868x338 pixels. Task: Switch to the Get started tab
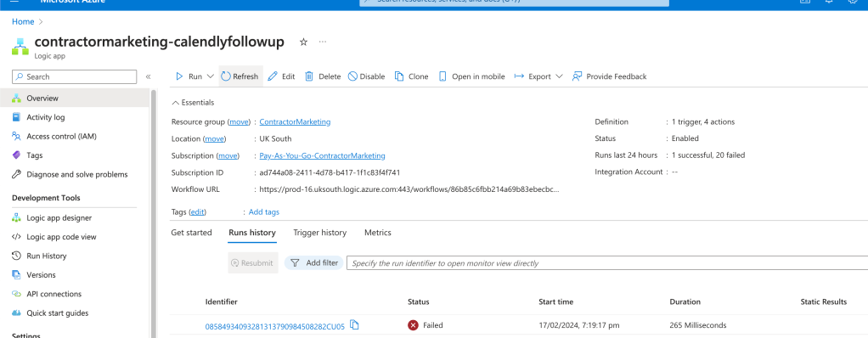coord(192,233)
